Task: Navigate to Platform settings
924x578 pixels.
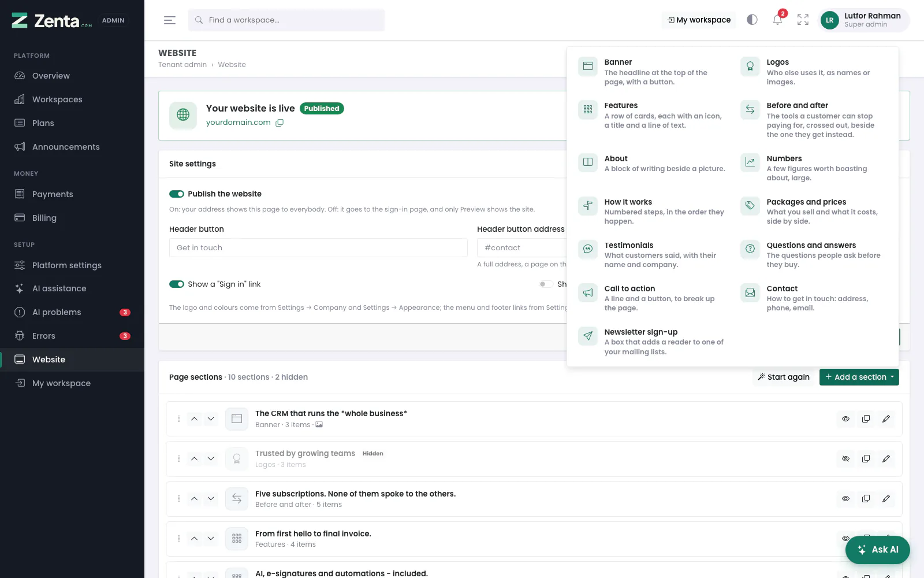Action: tap(72, 265)
